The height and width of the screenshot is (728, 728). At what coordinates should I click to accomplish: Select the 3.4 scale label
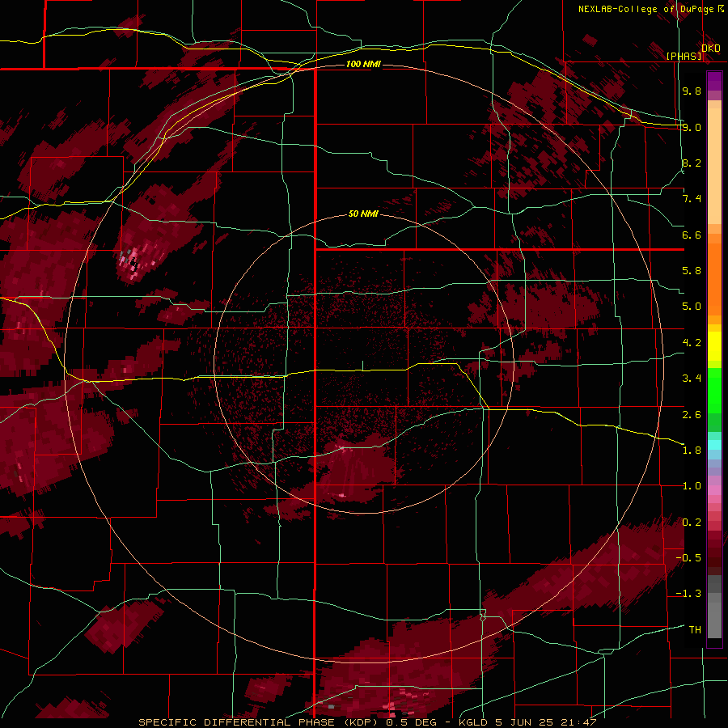(x=692, y=379)
